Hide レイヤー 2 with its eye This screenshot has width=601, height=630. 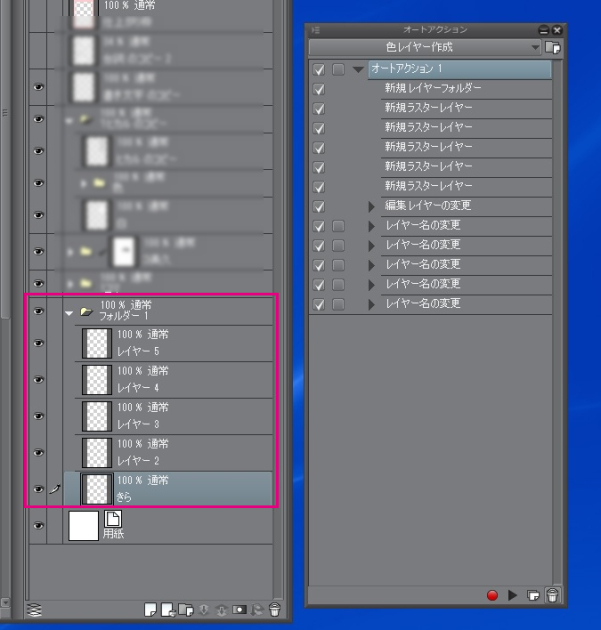[38, 453]
